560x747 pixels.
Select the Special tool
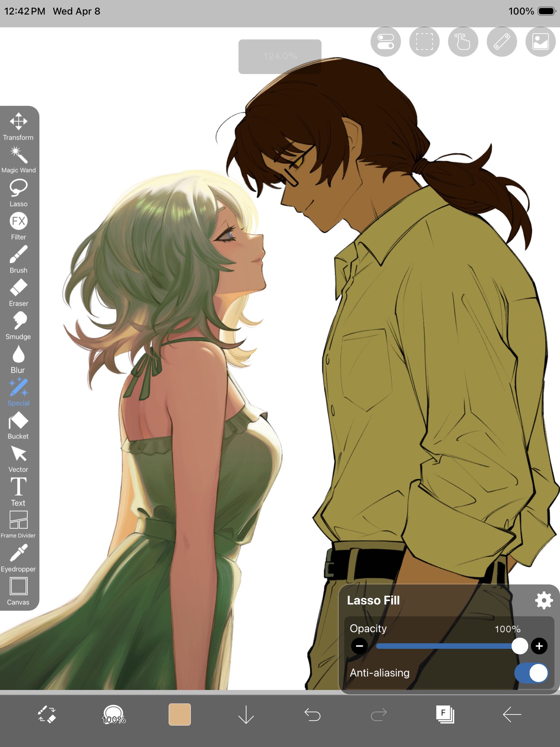pos(18,392)
